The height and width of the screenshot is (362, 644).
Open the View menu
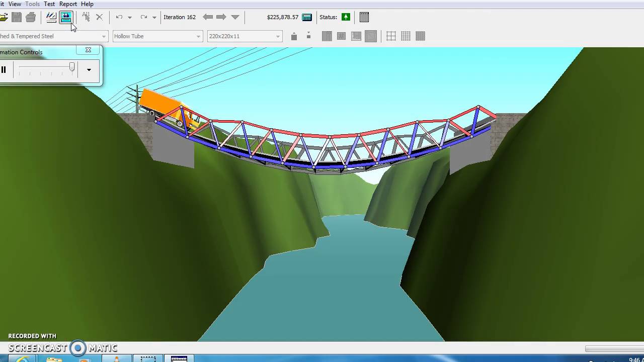click(x=15, y=4)
